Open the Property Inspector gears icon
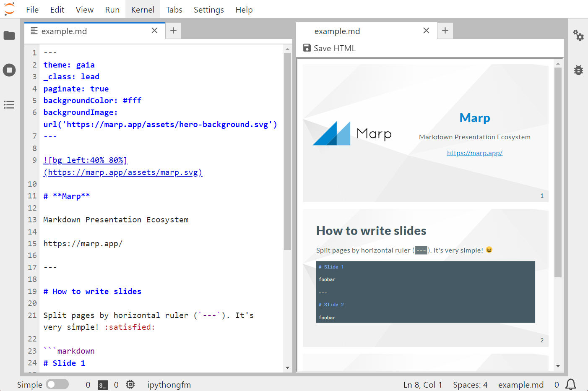 point(578,36)
